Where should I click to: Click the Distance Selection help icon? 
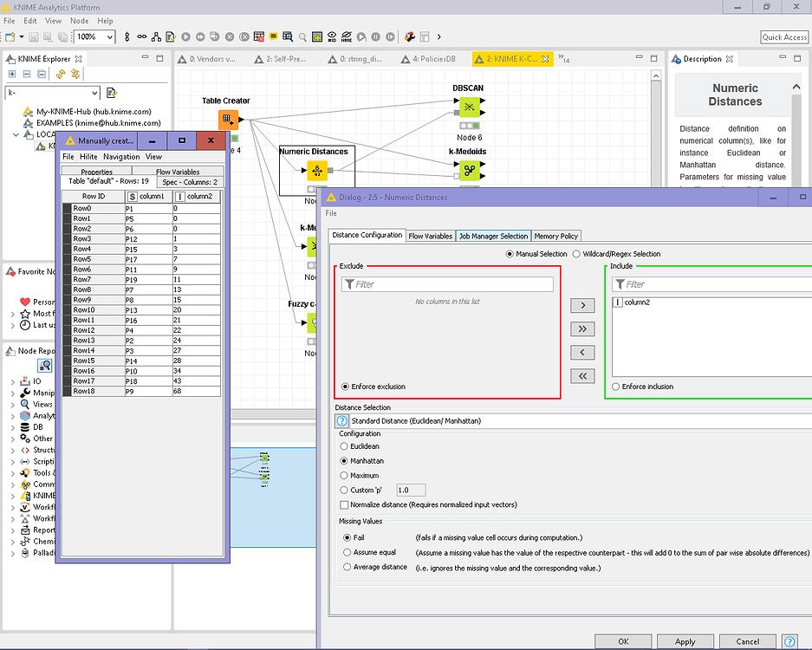click(342, 420)
